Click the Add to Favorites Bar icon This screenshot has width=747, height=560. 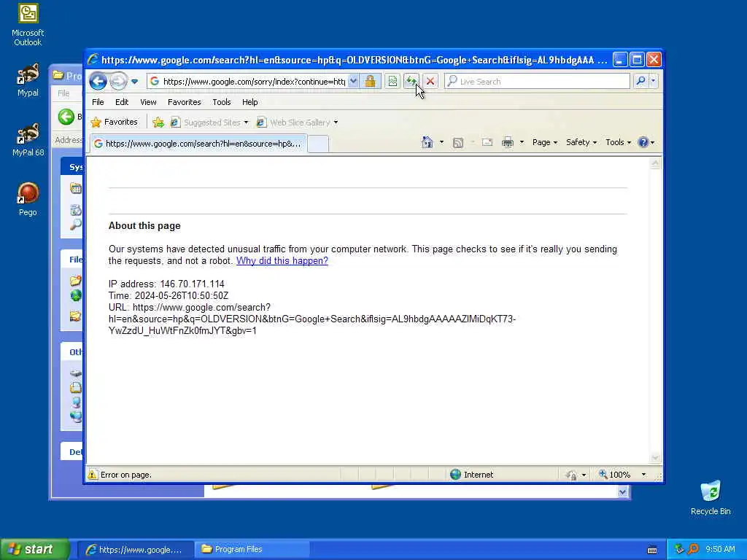click(158, 122)
